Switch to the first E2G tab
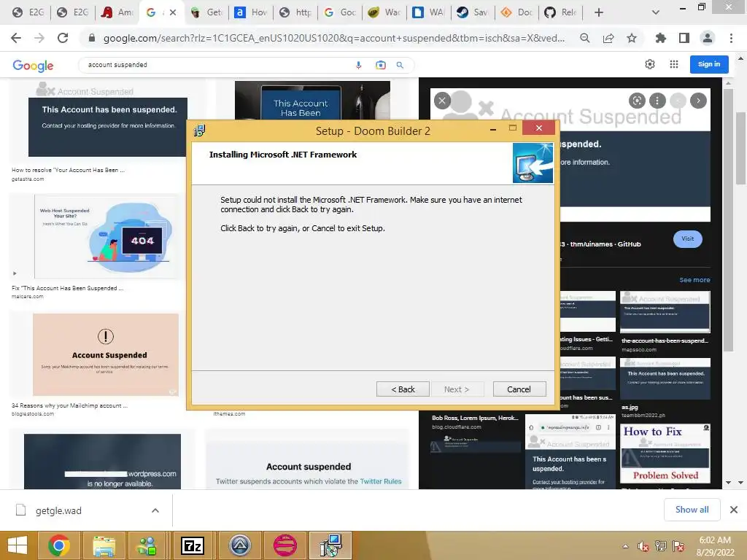Viewport: 747px width, 560px height. pos(28,12)
